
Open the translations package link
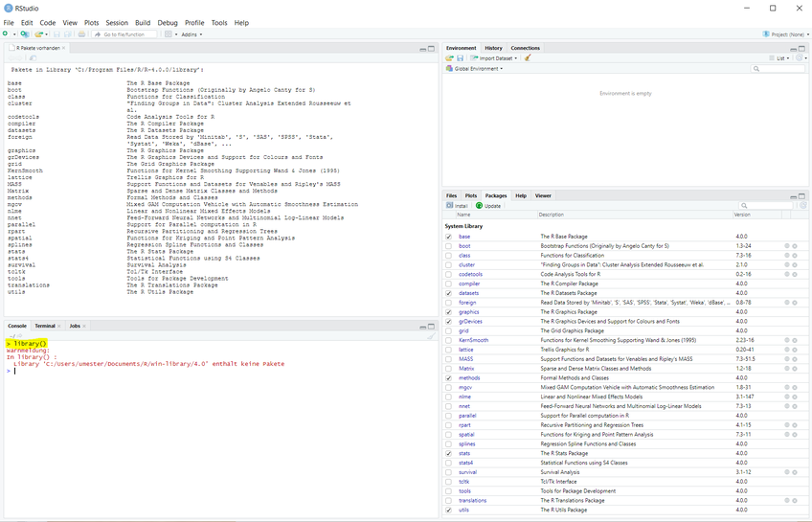point(472,501)
